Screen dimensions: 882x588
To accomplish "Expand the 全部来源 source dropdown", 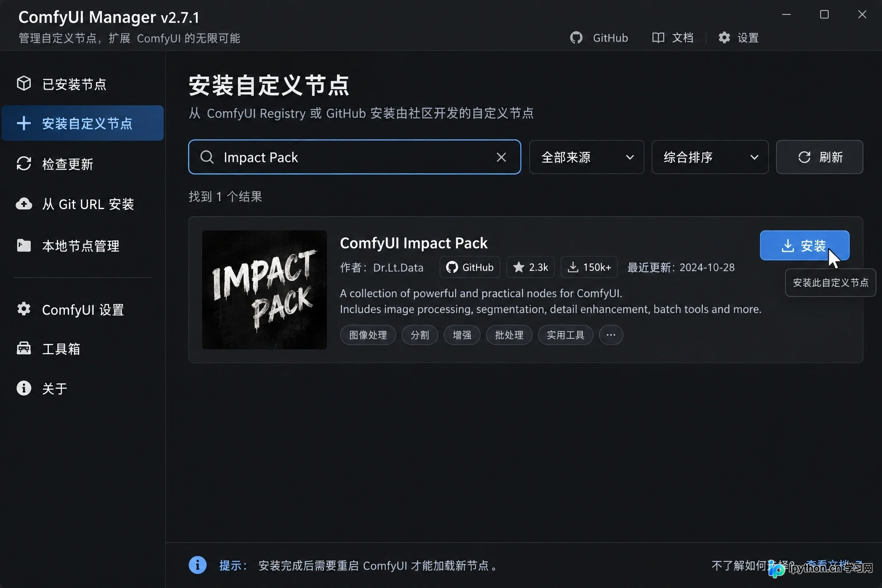I will [x=586, y=157].
